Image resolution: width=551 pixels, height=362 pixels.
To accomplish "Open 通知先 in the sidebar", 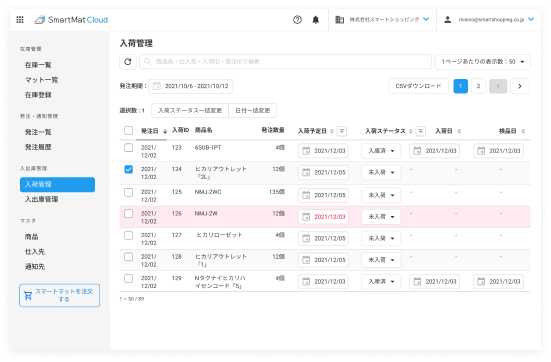I will coord(35,267).
